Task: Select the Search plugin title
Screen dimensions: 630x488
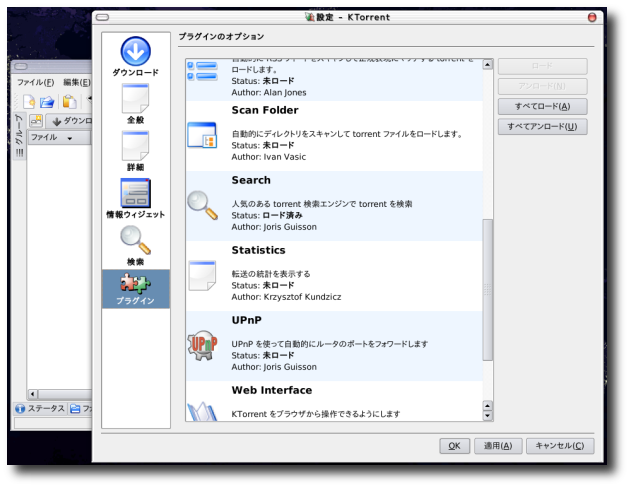Action: [251, 180]
